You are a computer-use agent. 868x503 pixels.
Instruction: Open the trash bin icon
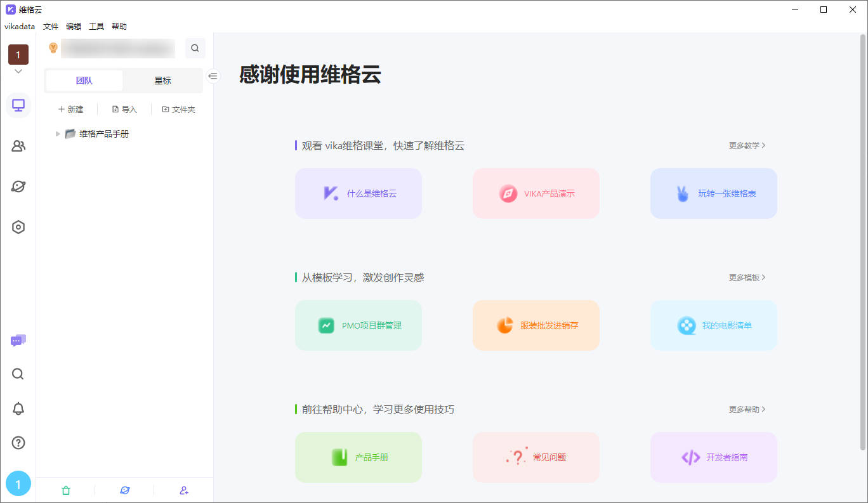65,490
